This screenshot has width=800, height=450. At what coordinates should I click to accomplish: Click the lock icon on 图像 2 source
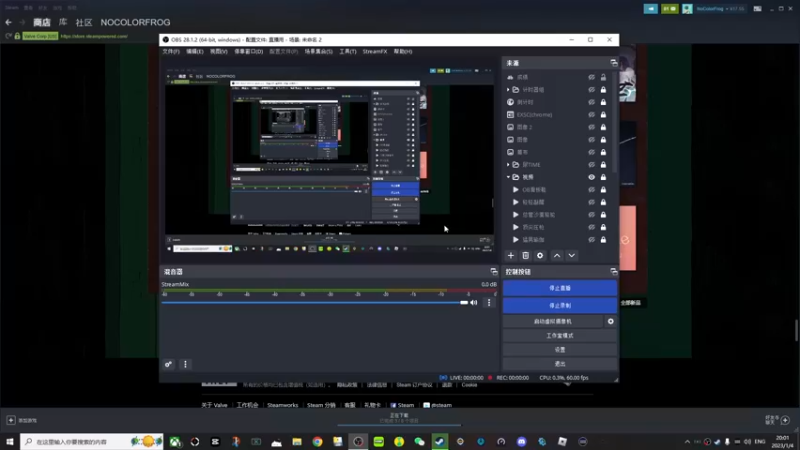pyautogui.click(x=603, y=127)
